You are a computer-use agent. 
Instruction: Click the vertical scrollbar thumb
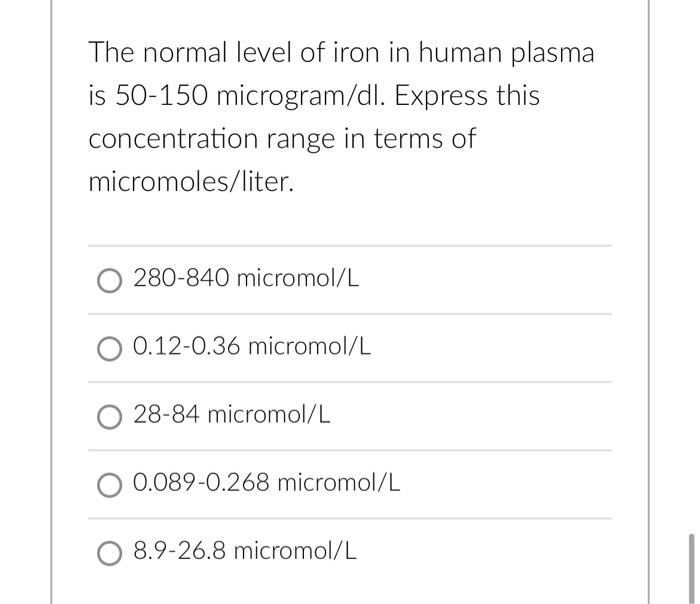[689, 568]
